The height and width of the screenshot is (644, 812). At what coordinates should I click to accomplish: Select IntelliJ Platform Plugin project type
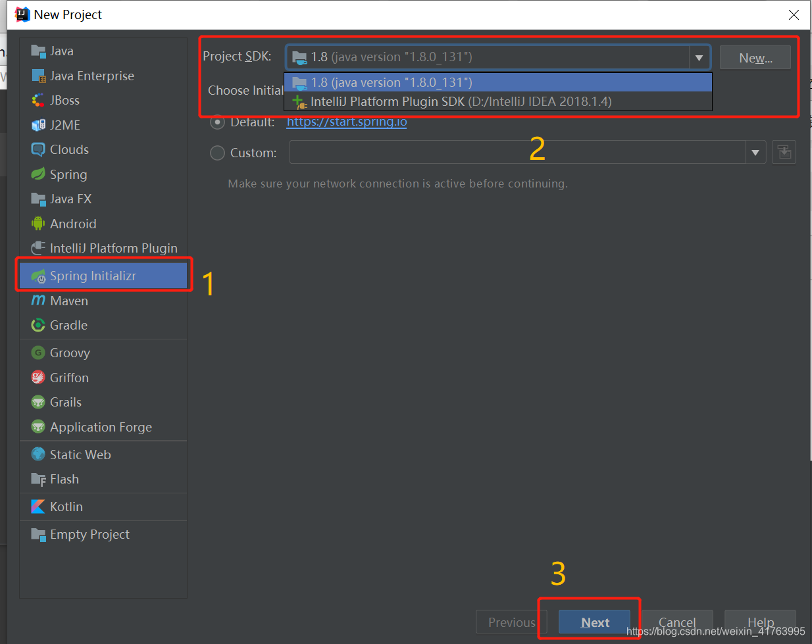pos(103,248)
